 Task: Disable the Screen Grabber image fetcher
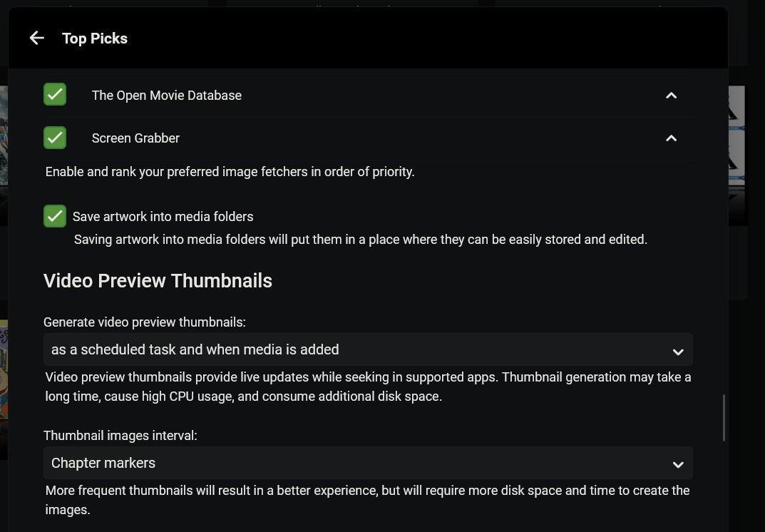55,138
